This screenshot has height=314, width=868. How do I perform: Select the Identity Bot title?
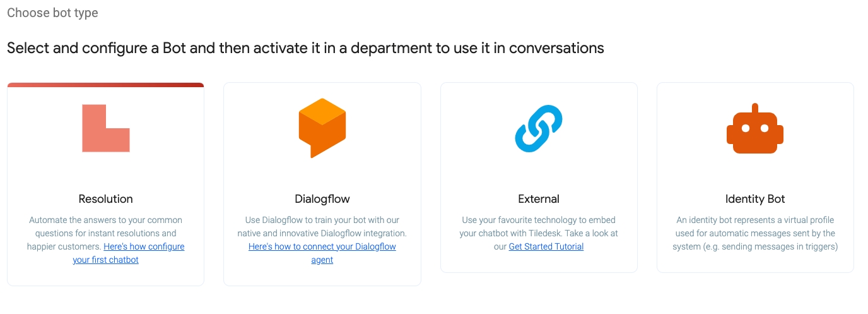pyautogui.click(x=755, y=199)
